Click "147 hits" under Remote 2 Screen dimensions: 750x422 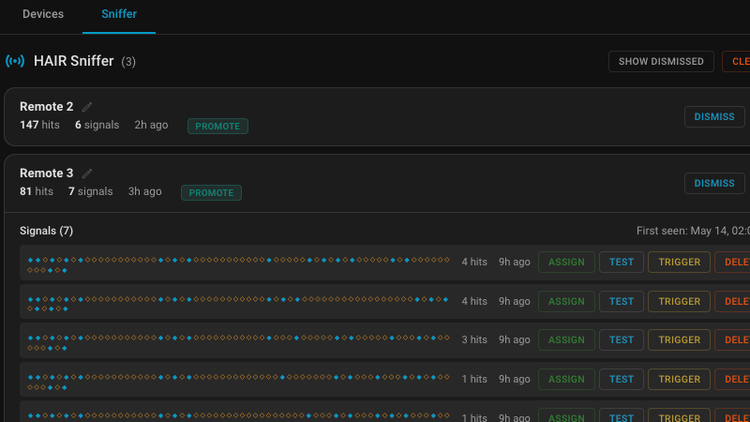pos(40,125)
